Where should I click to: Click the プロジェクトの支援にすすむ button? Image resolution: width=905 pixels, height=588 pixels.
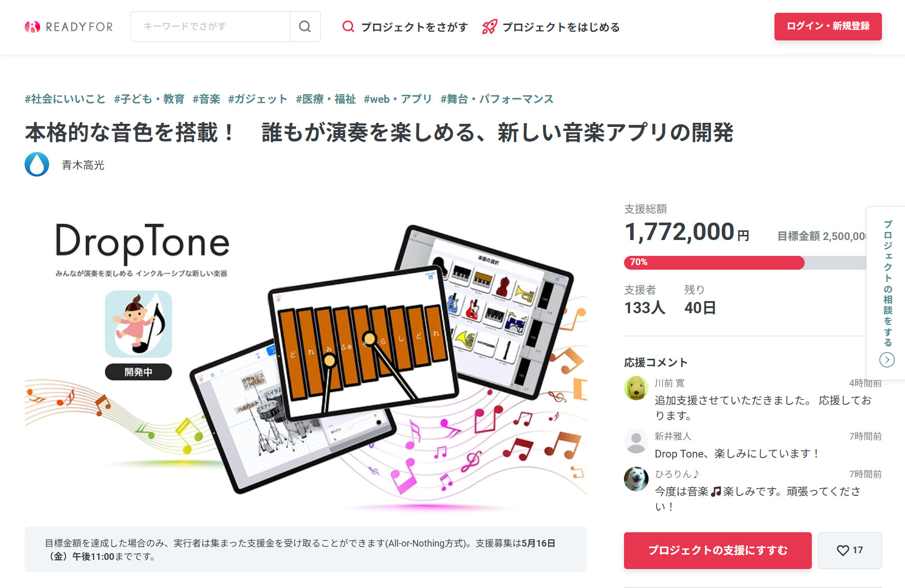click(718, 550)
